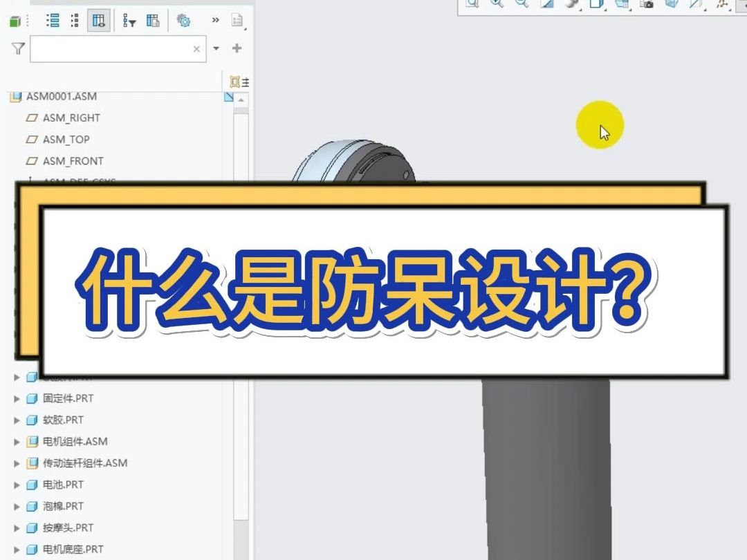
Task: Click blue triangle icon beside ASM0001.ASM
Action: [x=229, y=97]
